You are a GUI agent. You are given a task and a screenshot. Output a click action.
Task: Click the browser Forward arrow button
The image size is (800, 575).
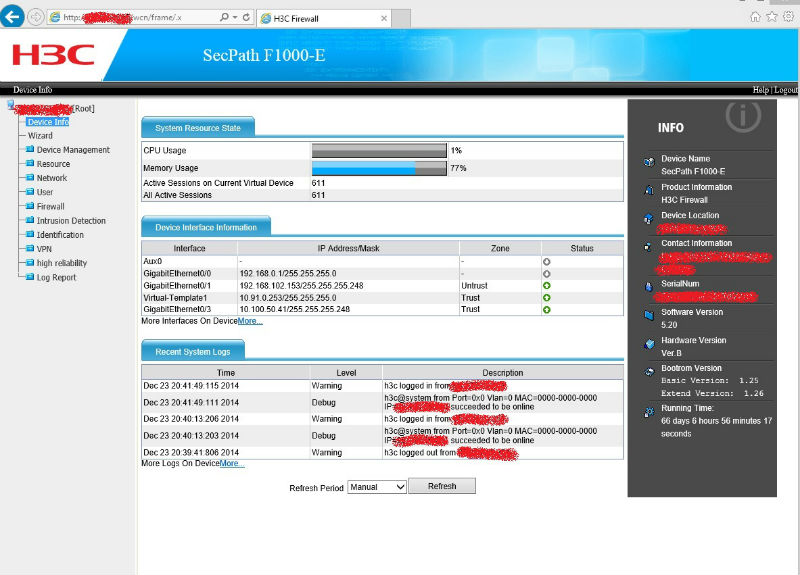click(x=35, y=17)
